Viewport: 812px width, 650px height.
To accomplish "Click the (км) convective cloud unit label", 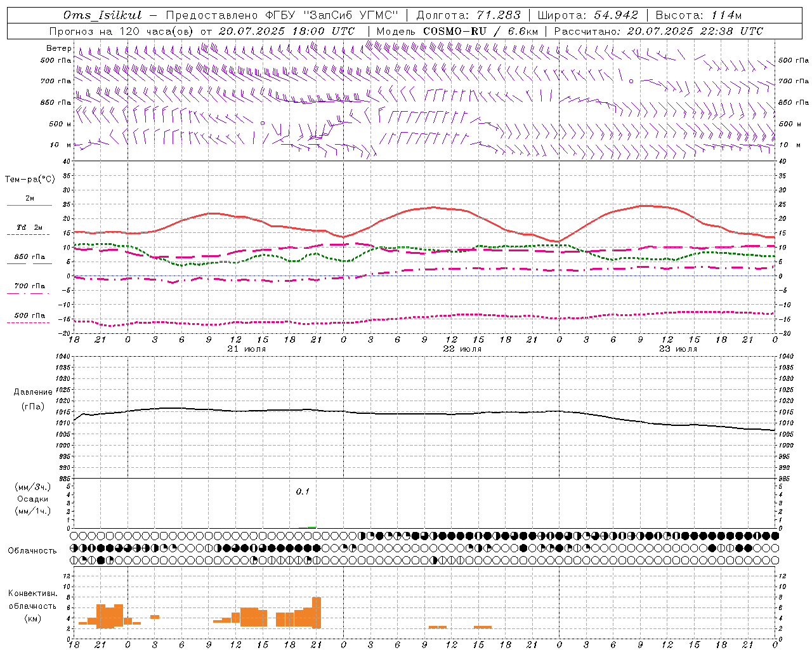I will pyautogui.click(x=32, y=618).
